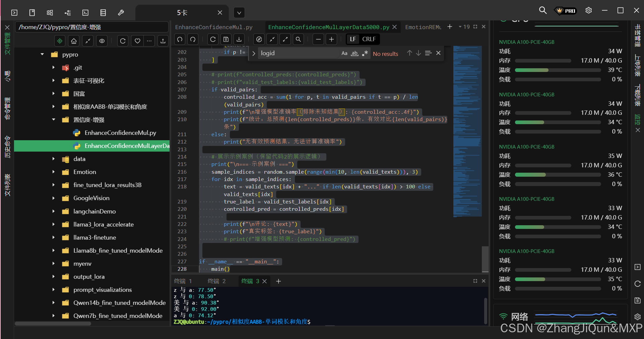This screenshot has height=339, width=644.
Task: Add a new editor tab
Action: 450,27
